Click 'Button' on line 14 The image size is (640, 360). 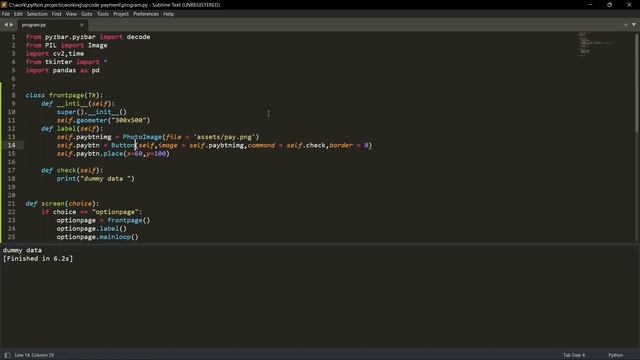coord(123,145)
